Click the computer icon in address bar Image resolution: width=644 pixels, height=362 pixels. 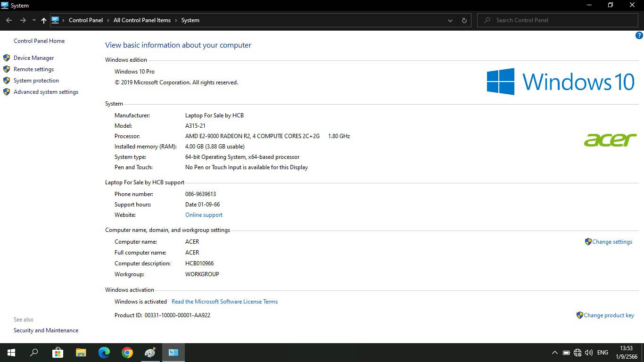click(55, 20)
